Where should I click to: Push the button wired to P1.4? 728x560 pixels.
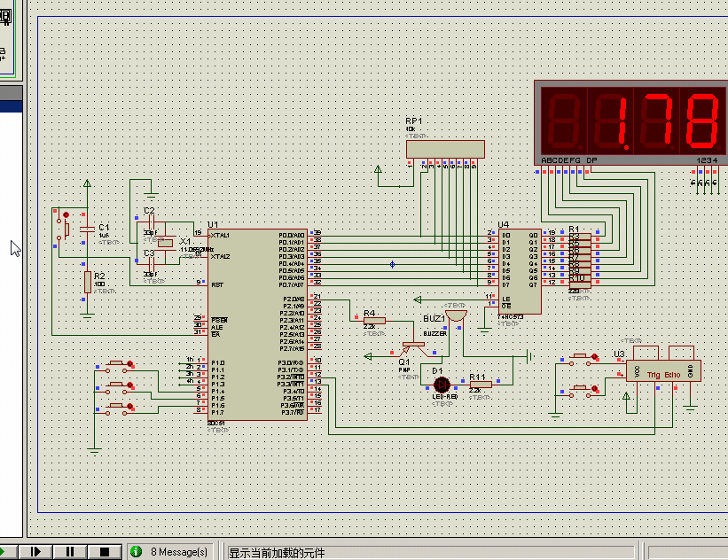click(117, 367)
